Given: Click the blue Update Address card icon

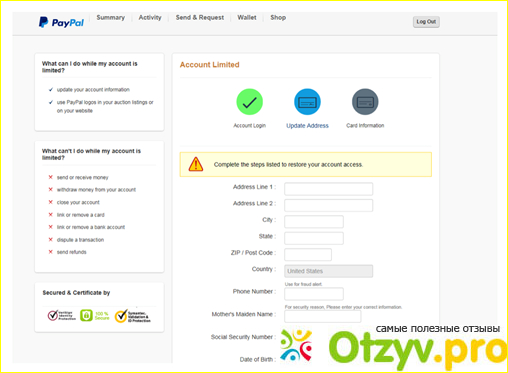Looking at the screenshot, I should (307, 102).
